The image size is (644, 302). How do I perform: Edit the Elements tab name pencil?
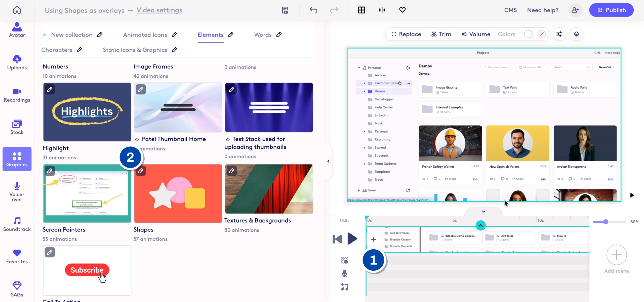pyautogui.click(x=231, y=35)
